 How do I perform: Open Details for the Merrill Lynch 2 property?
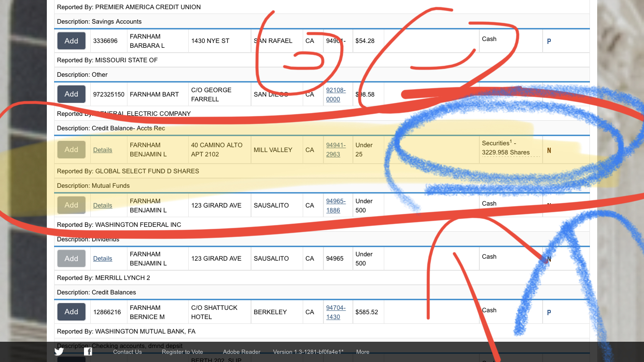tap(102, 258)
